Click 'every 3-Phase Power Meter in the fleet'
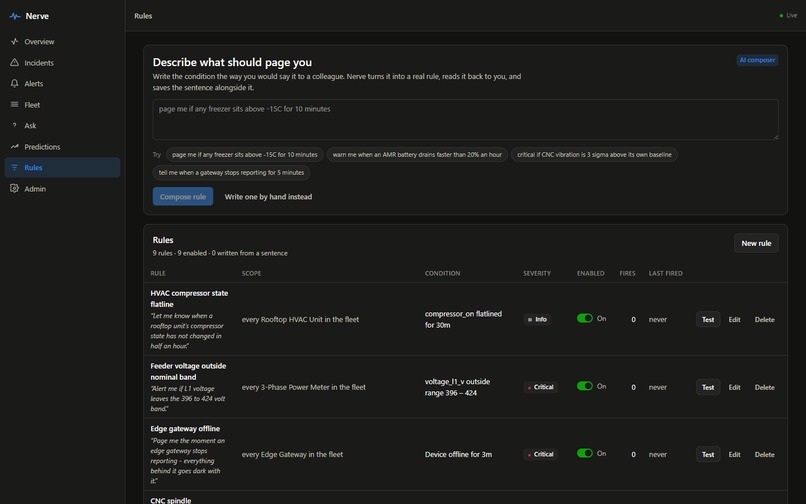 tap(304, 387)
